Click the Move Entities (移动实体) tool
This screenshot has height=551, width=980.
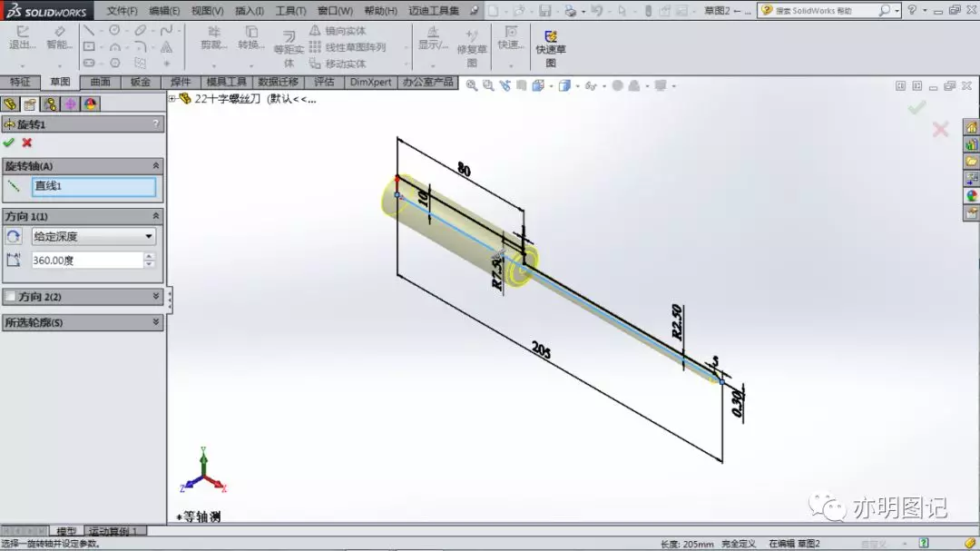338,64
